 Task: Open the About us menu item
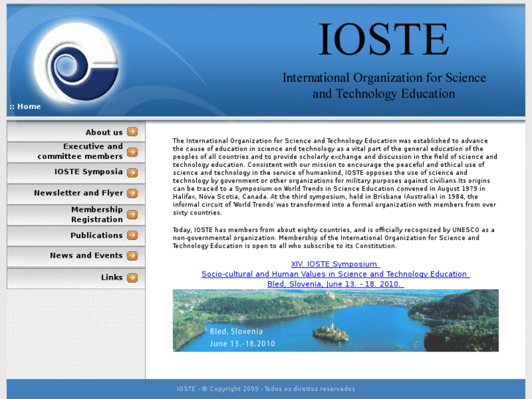[104, 133]
